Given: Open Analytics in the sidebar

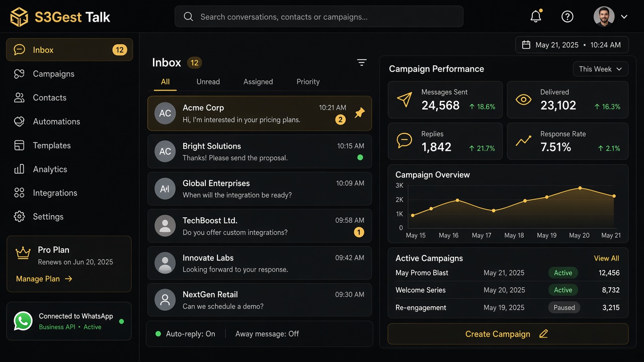Looking at the screenshot, I should pos(69,169).
